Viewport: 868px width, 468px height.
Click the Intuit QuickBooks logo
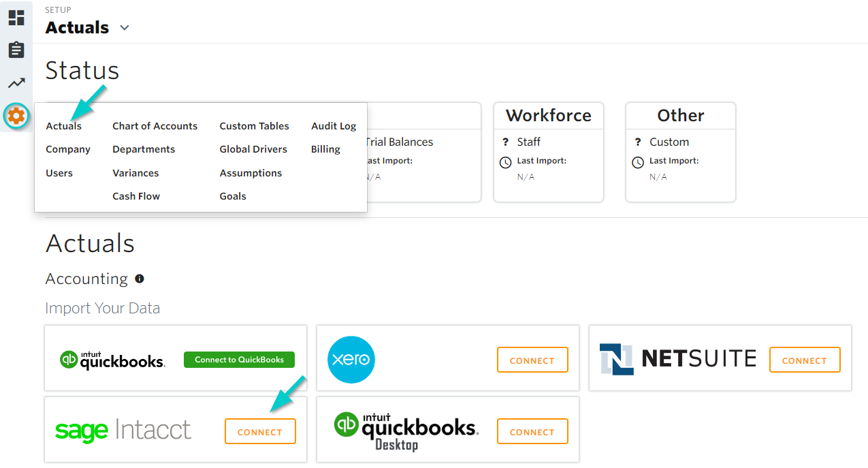pyautogui.click(x=112, y=359)
